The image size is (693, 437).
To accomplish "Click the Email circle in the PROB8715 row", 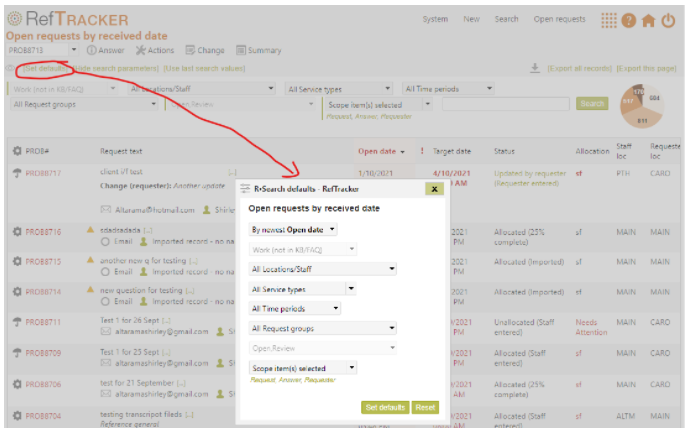I will click(105, 272).
